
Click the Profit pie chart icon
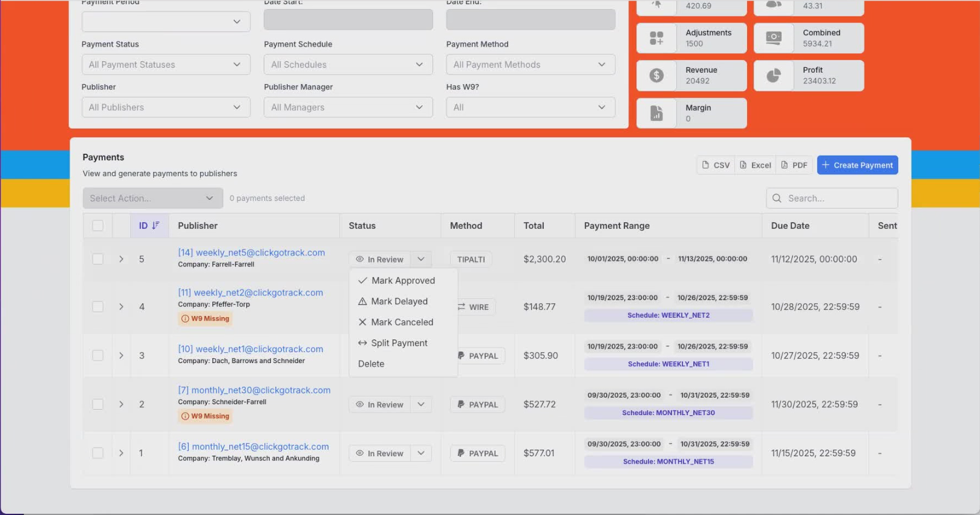tap(774, 76)
